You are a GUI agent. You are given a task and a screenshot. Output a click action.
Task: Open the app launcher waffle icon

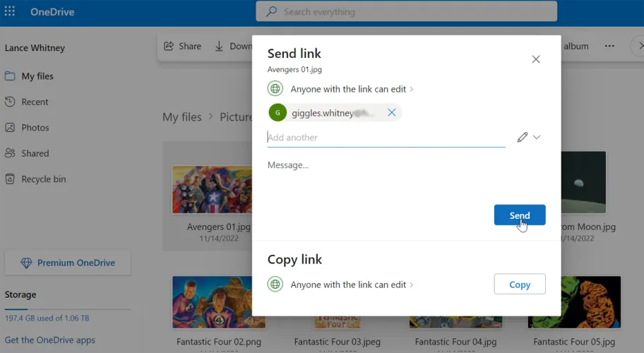(x=10, y=12)
